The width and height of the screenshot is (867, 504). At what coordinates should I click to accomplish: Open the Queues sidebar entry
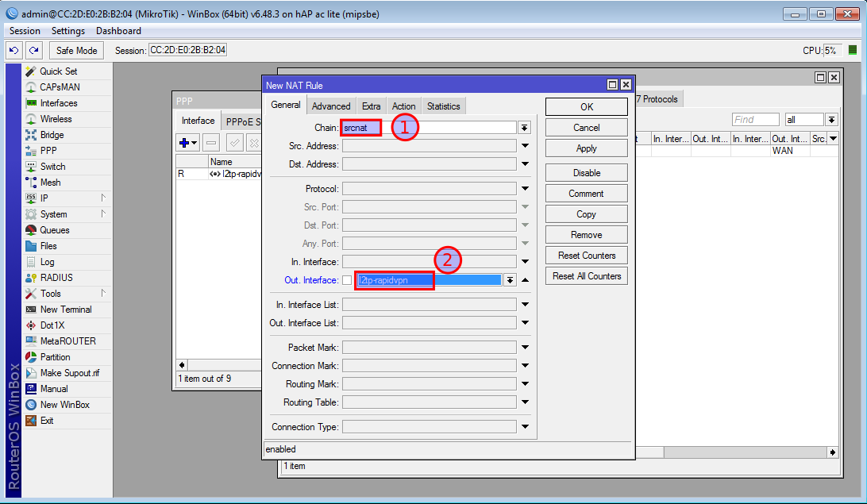(x=55, y=230)
